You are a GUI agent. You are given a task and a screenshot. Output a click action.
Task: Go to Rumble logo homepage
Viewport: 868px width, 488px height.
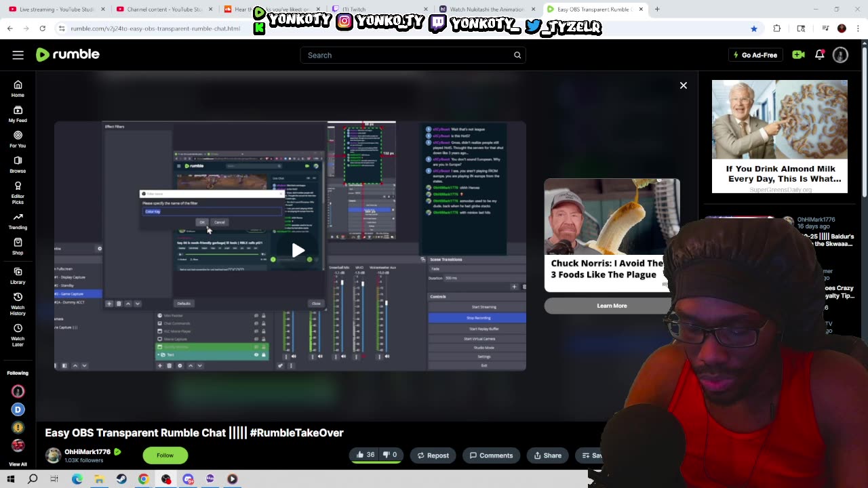point(68,55)
